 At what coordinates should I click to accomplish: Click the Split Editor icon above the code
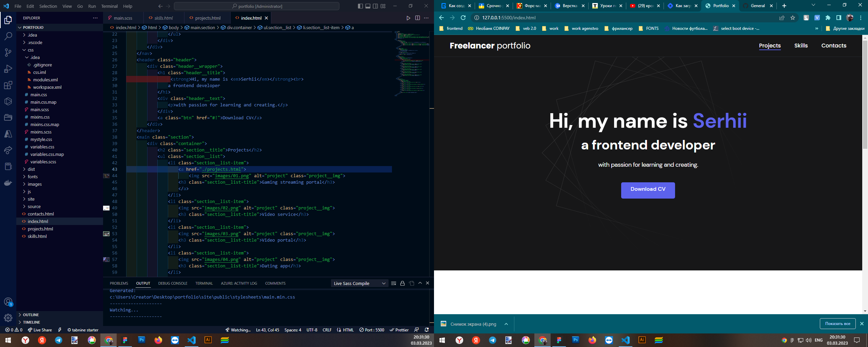[417, 18]
